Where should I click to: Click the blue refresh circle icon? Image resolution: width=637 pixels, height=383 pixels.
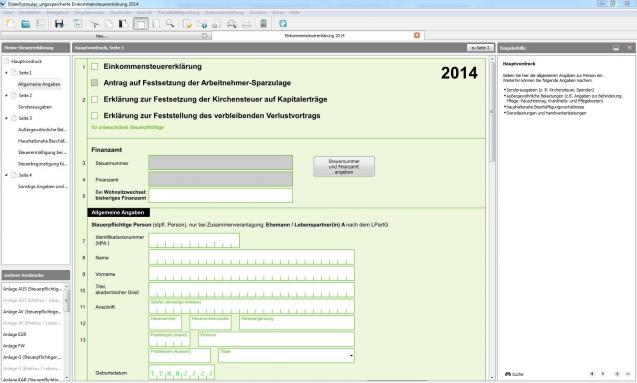point(283,24)
